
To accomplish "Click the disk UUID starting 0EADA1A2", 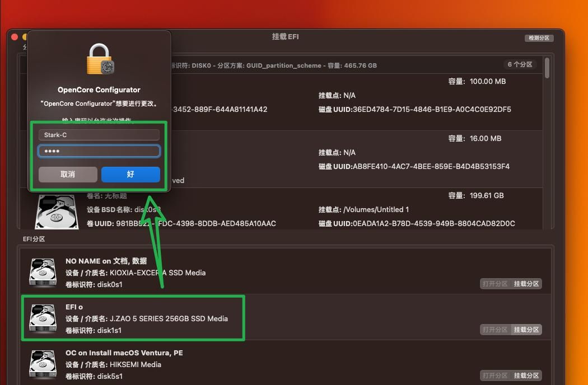I will point(417,223).
